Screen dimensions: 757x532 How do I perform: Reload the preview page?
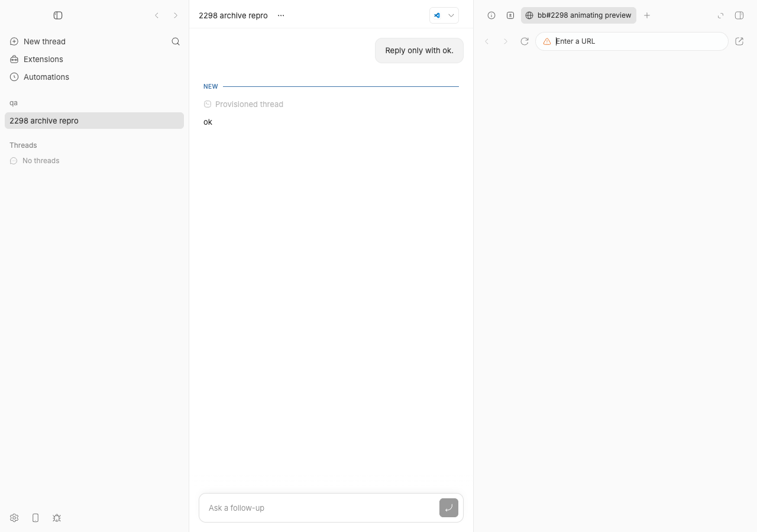click(x=525, y=41)
